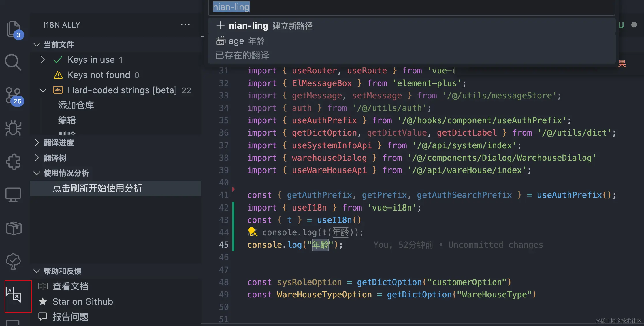Click the useAuthPrefix() call on line 41

[x=574, y=195]
